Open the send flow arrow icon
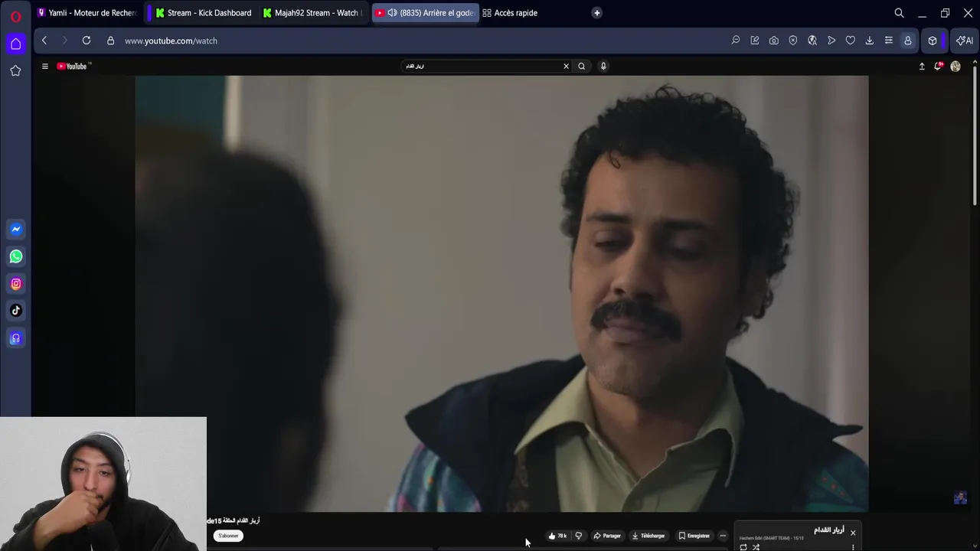 (x=831, y=41)
